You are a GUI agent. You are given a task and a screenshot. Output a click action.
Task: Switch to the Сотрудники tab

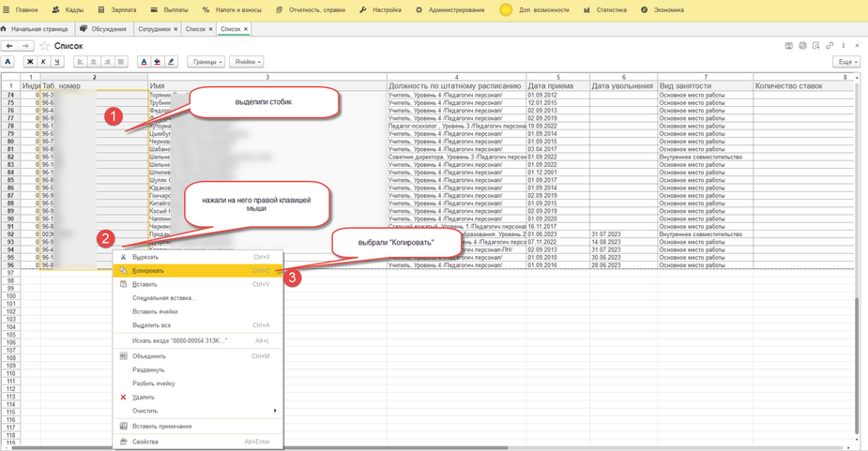(155, 29)
